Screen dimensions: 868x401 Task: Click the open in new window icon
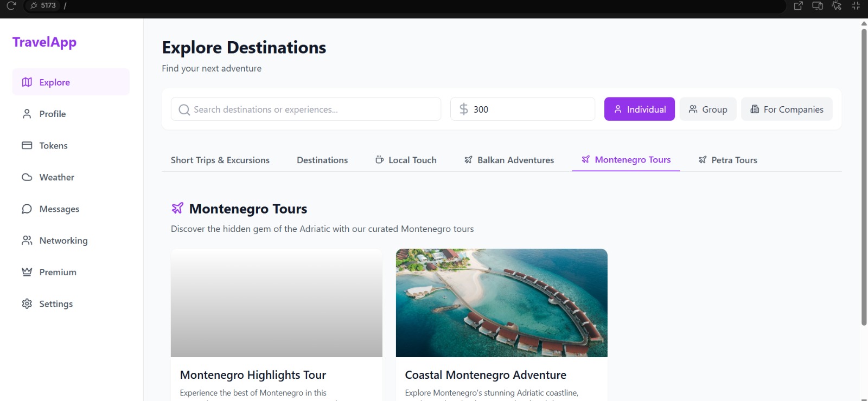(x=798, y=5)
